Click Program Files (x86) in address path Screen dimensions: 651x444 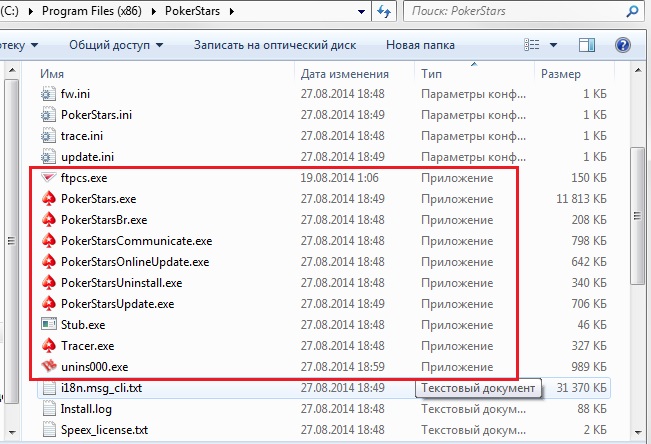92,11
